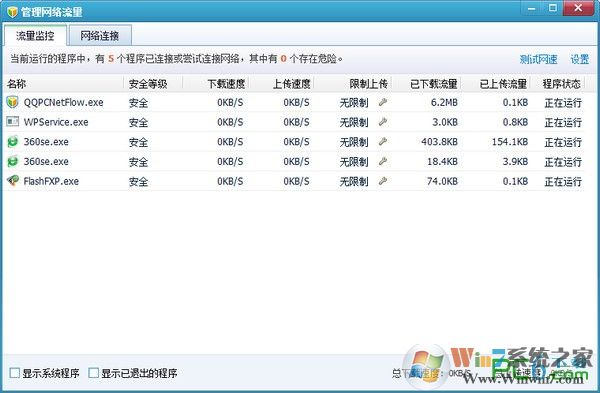Image resolution: width=600 pixels, height=393 pixels.
Task: Click the 6.2MB downloaded value
Action: point(444,103)
